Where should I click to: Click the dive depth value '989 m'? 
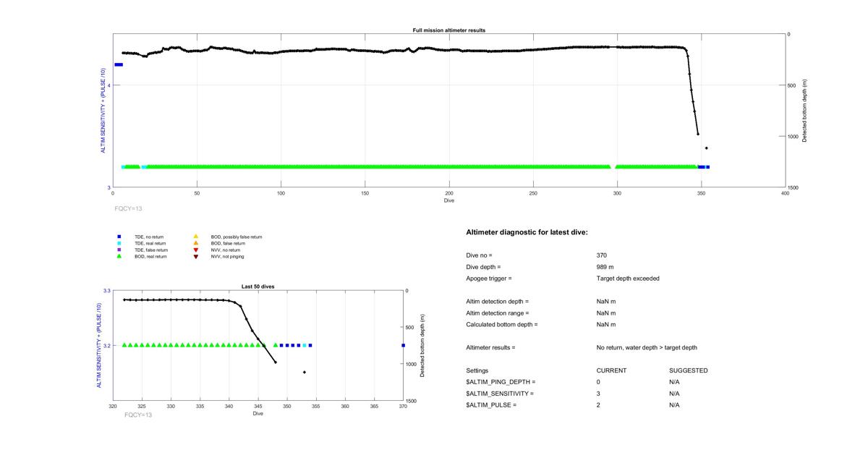[605, 267]
